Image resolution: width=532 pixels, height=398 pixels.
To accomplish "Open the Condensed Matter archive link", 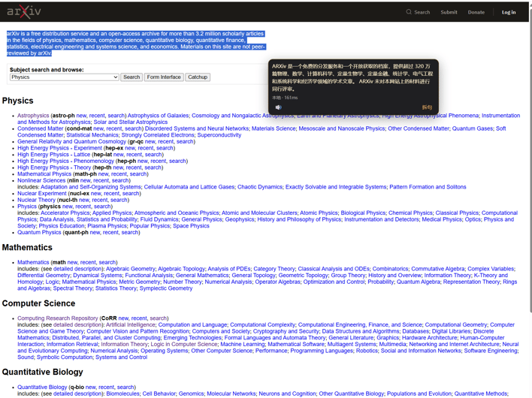I will (x=41, y=128).
